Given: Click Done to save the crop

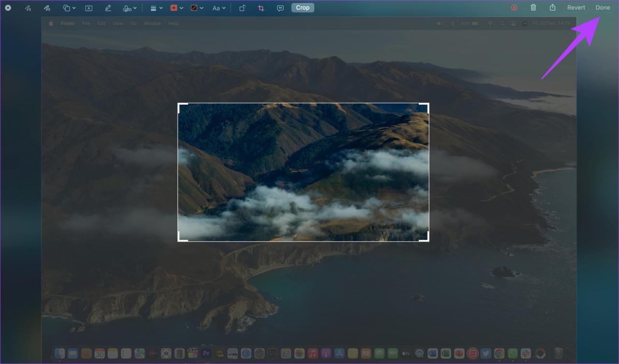Looking at the screenshot, I should click(x=603, y=8).
